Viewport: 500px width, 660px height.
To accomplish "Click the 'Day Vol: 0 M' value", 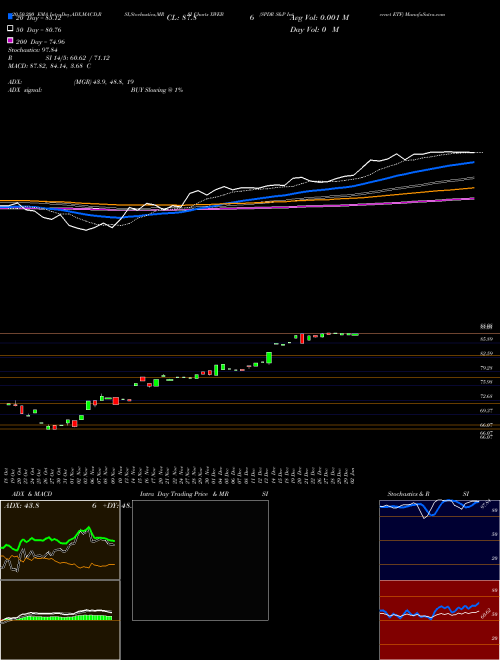I will coord(314,30).
